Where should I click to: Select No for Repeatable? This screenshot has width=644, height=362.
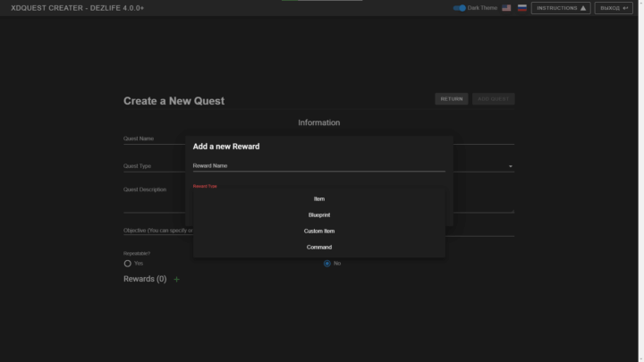[x=327, y=264]
